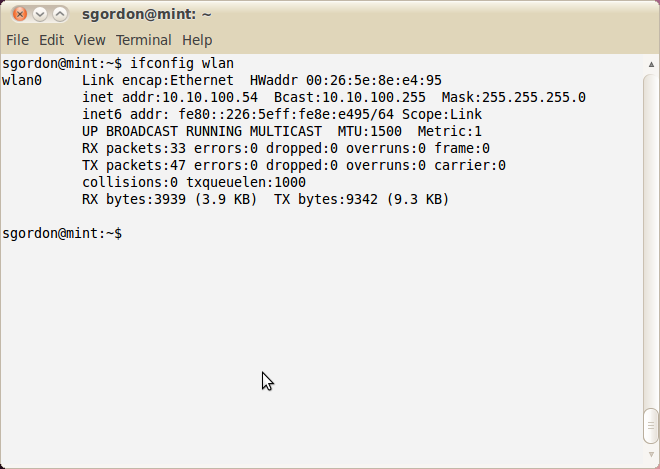Minimize the terminal window using down chevron
Viewport: 660px width, 469px height.
pos(40,14)
